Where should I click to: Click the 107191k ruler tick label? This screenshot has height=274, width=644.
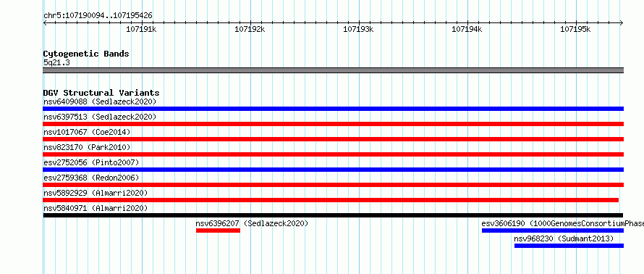(141, 29)
